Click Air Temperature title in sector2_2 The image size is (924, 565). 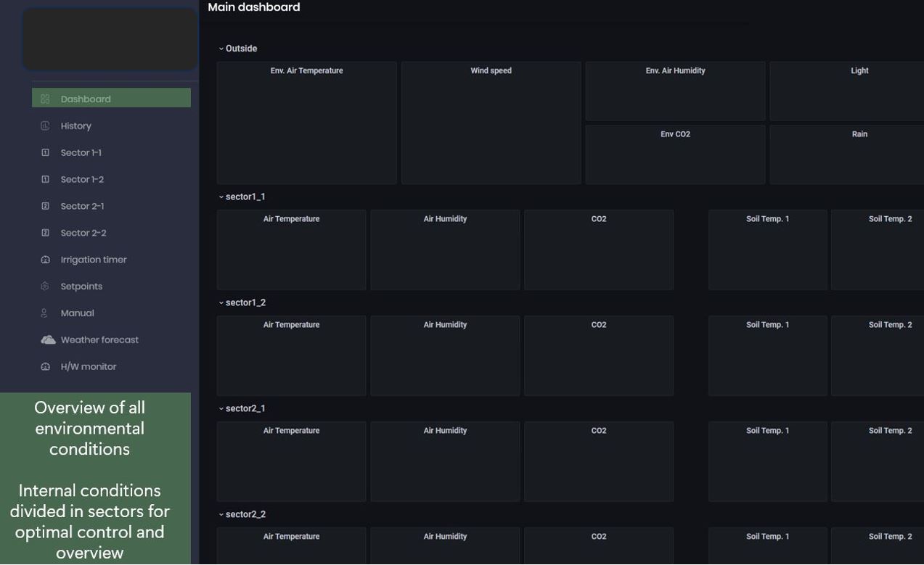point(292,537)
